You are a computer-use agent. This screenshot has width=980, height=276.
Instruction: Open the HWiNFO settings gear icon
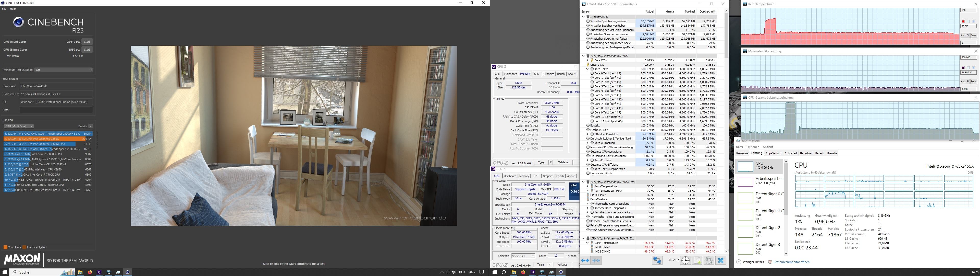coord(709,260)
